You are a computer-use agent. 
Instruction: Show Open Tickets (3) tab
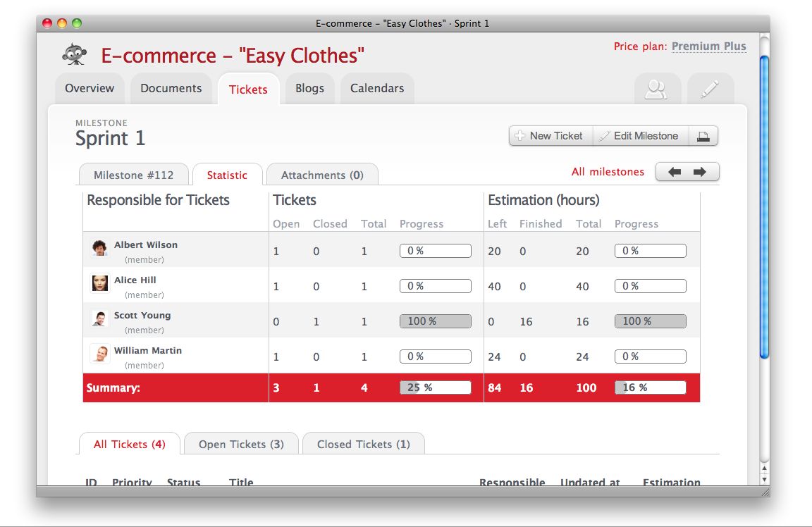pyautogui.click(x=241, y=444)
